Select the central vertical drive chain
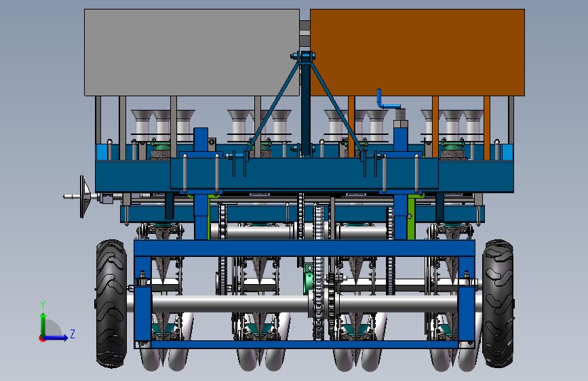 tap(319, 273)
